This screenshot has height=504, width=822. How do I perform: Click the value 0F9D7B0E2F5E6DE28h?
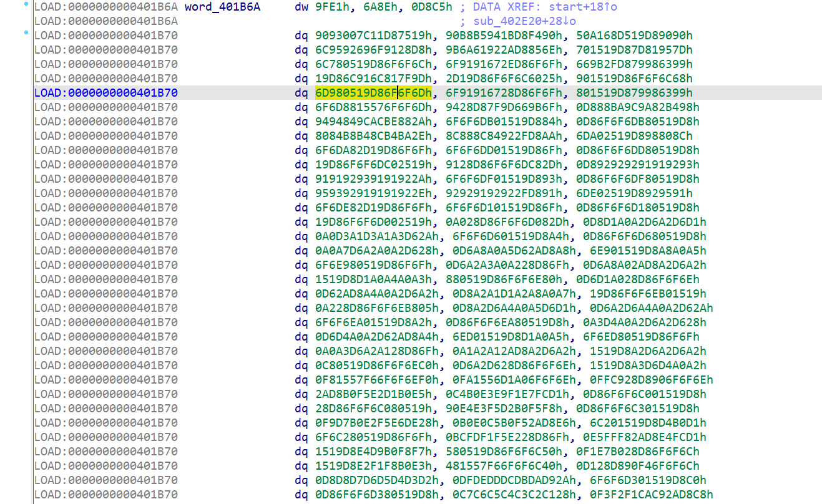pyautogui.click(x=377, y=423)
